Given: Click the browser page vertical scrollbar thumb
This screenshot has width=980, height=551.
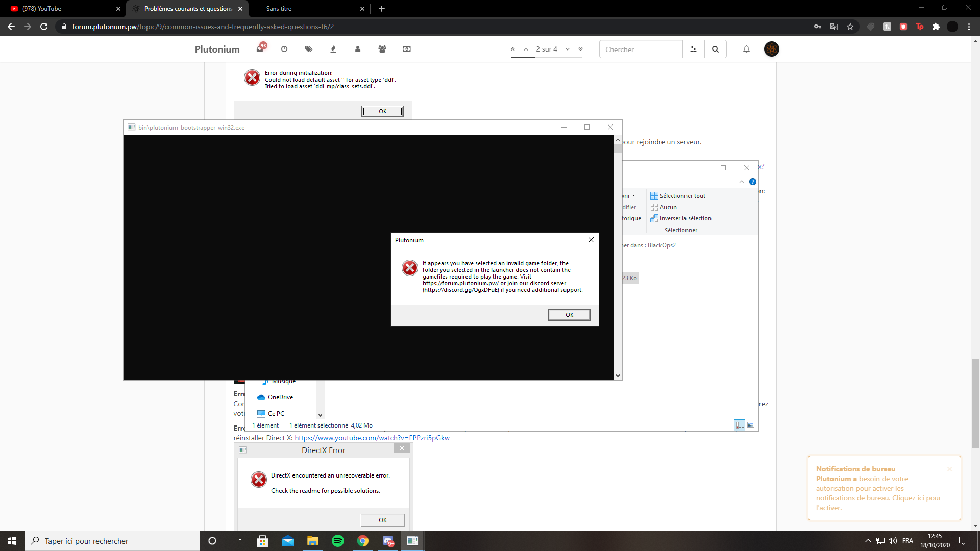Looking at the screenshot, I should click(x=975, y=403).
